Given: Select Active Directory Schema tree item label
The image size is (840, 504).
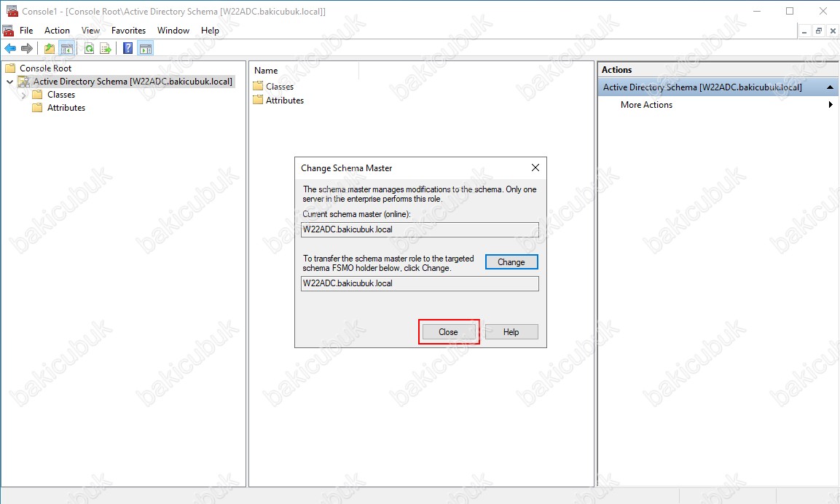Looking at the screenshot, I should [133, 82].
